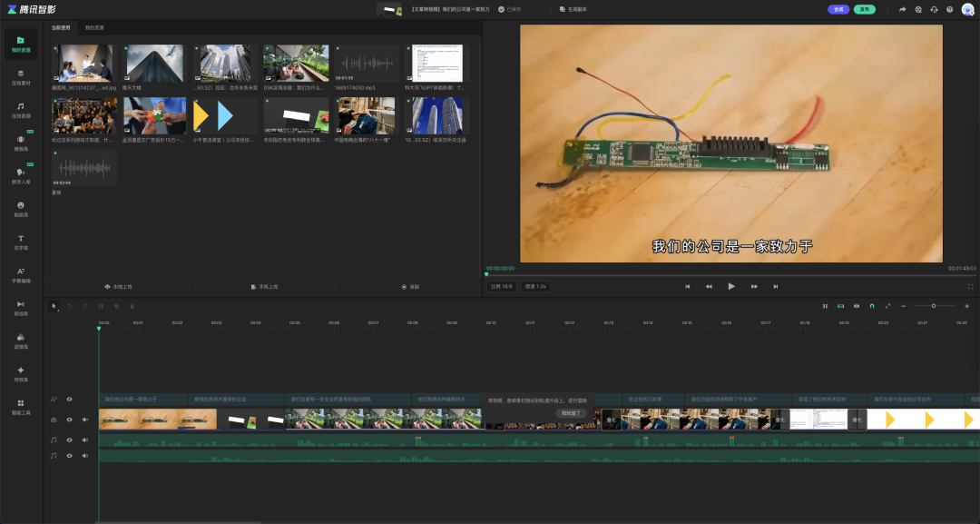Mute the first audio track

pos(84,440)
